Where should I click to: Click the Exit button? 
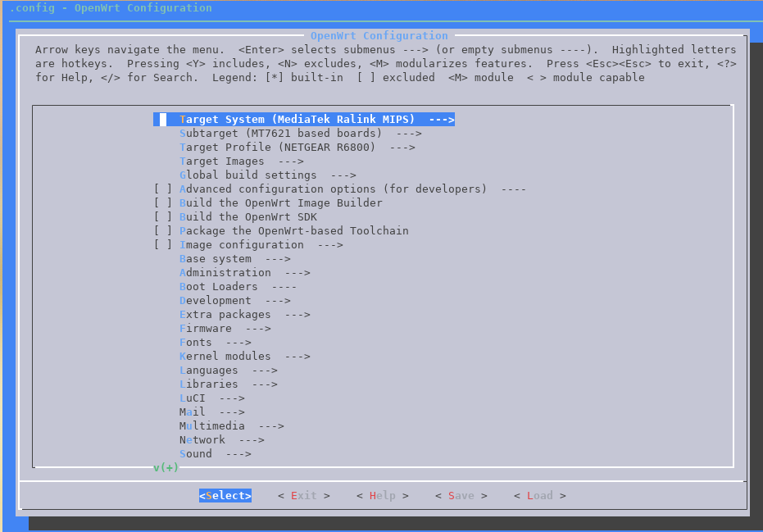coord(303,496)
